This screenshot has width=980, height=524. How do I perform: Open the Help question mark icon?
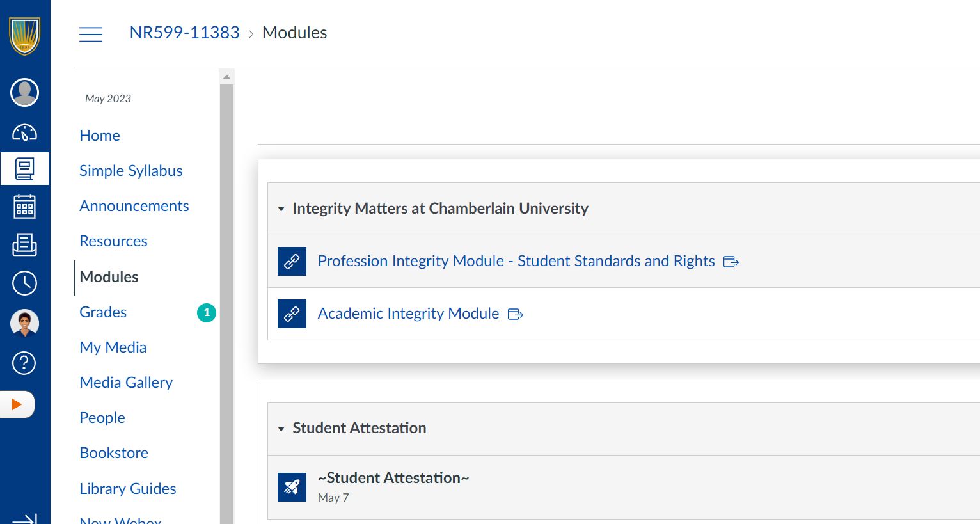click(24, 363)
